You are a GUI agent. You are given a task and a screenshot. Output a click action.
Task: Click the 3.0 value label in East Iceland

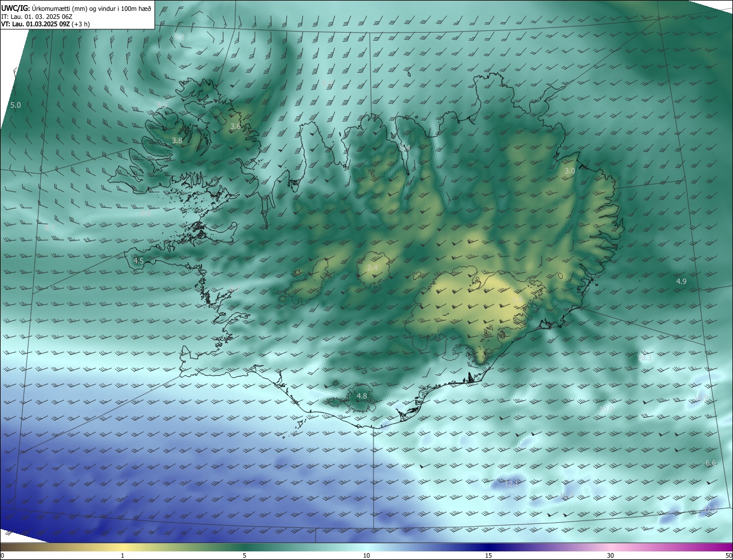[569, 171]
